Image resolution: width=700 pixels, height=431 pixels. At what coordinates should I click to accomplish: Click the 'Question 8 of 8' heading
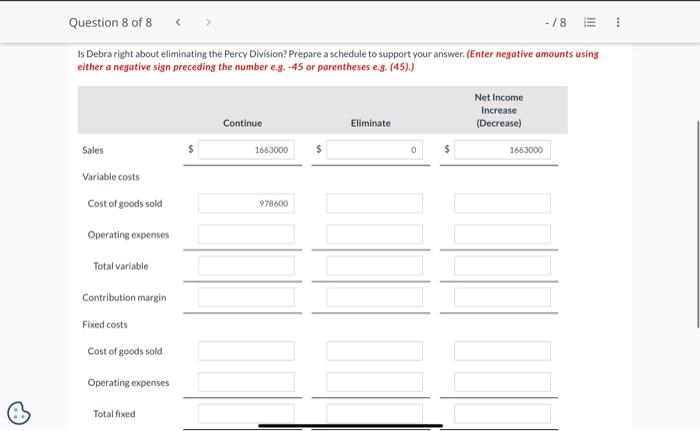[110, 22]
